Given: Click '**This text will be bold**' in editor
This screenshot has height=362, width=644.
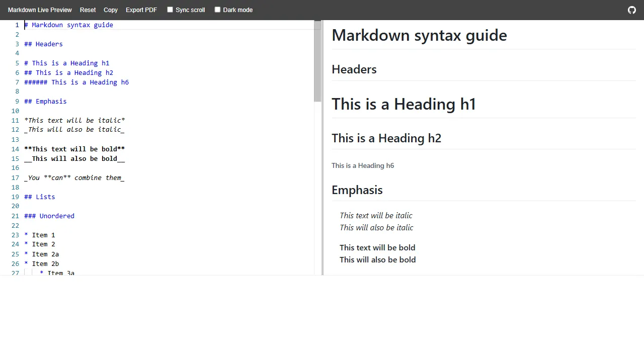Looking at the screenshot, I should (x=74, y=149).
